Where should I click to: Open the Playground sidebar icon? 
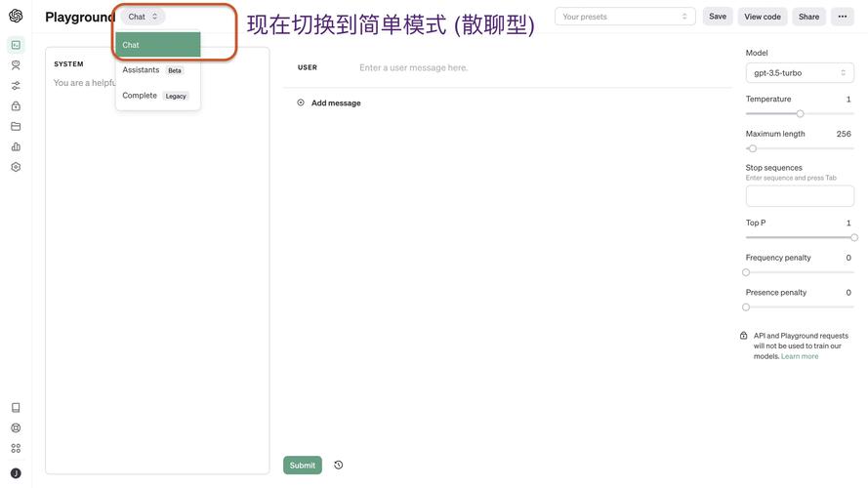pyautogui.click(x=16, y=45)
